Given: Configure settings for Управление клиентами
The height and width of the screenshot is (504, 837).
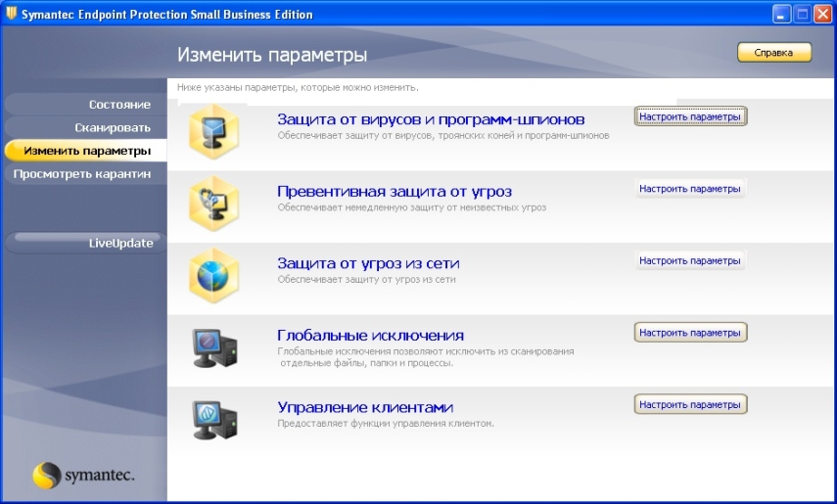Looking at the screenshot, I should click(x=690, y=405).
